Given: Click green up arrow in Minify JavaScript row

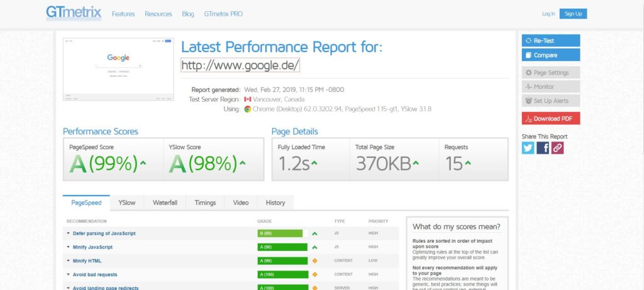Looking at the screenshot, I should click(x=314, y=247).
